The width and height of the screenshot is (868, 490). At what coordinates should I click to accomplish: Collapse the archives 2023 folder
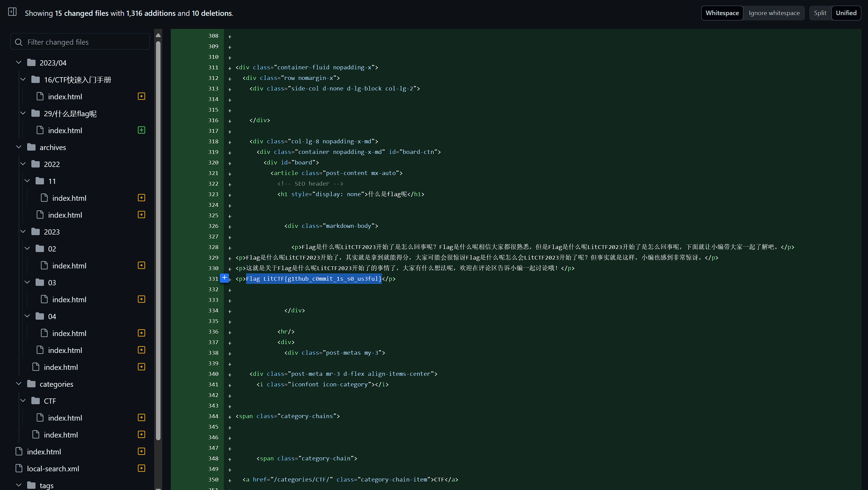tap(23, 232)
